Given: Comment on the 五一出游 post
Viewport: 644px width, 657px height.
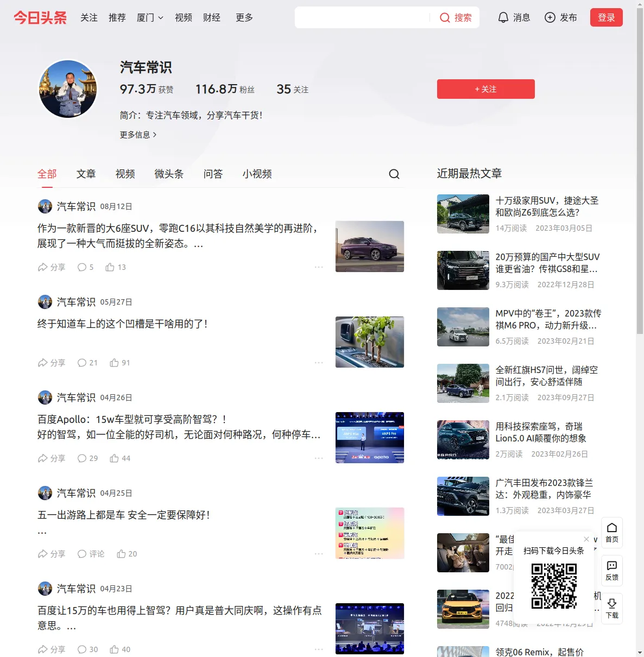Looking at the screenshot, I should coord(91,554).
